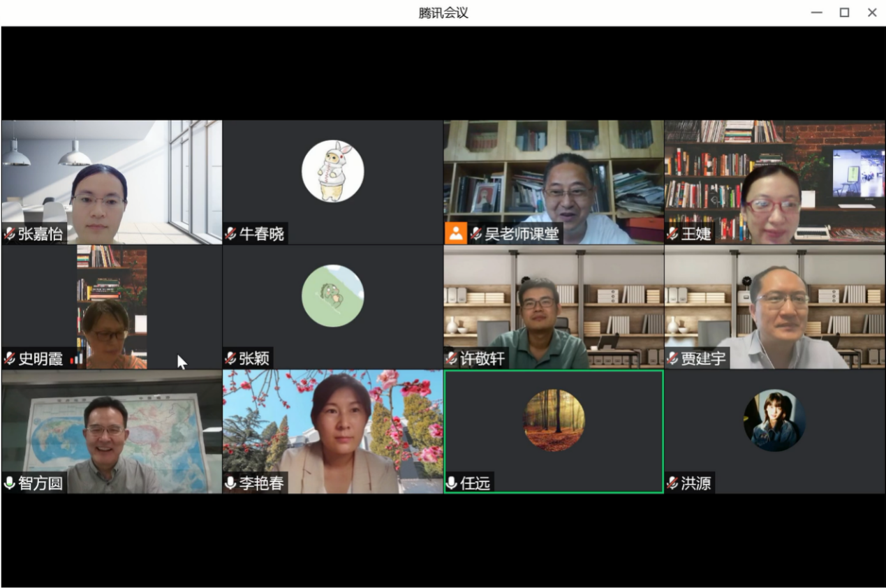Click the active microphone icon beside 智方圆

pos(10,483)
